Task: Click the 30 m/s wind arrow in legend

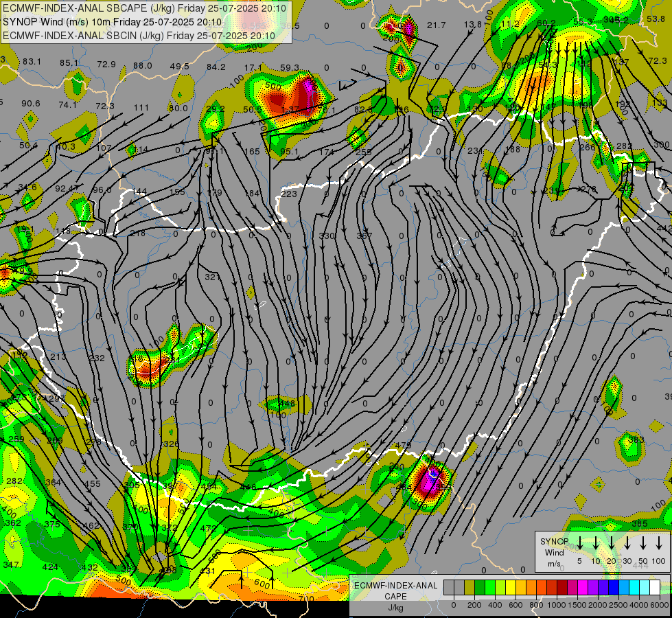Action: pos(627,543)
